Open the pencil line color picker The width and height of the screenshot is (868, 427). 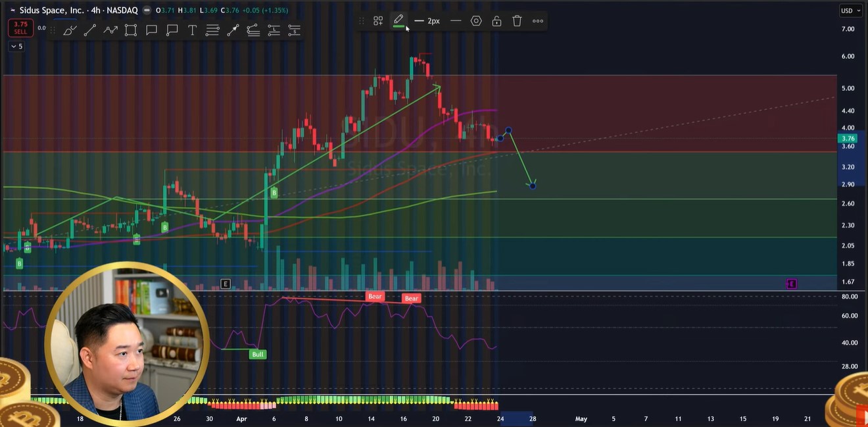point(398,21)
